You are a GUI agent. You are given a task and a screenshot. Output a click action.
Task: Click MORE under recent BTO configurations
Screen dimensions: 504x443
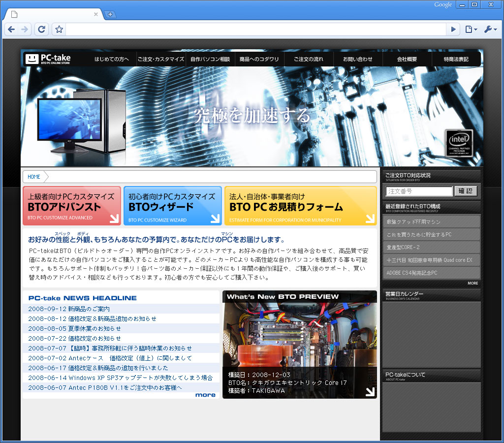[x=472, y=283]
